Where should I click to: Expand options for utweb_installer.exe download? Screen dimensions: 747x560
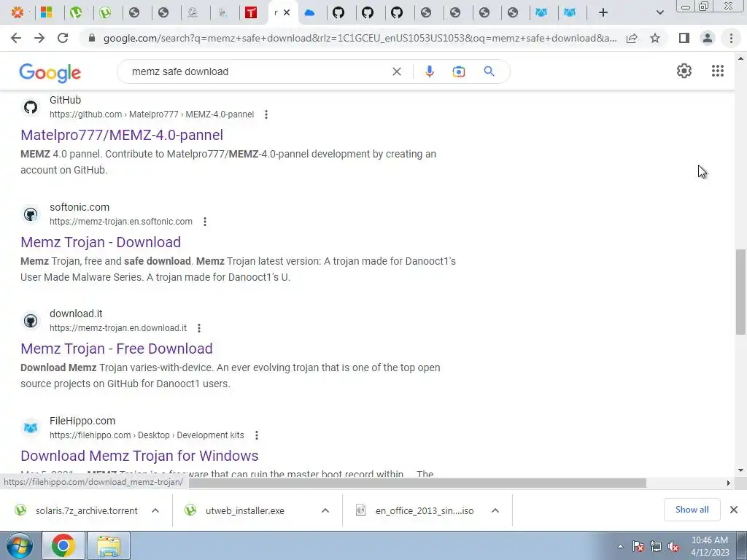tap(325, 510)
